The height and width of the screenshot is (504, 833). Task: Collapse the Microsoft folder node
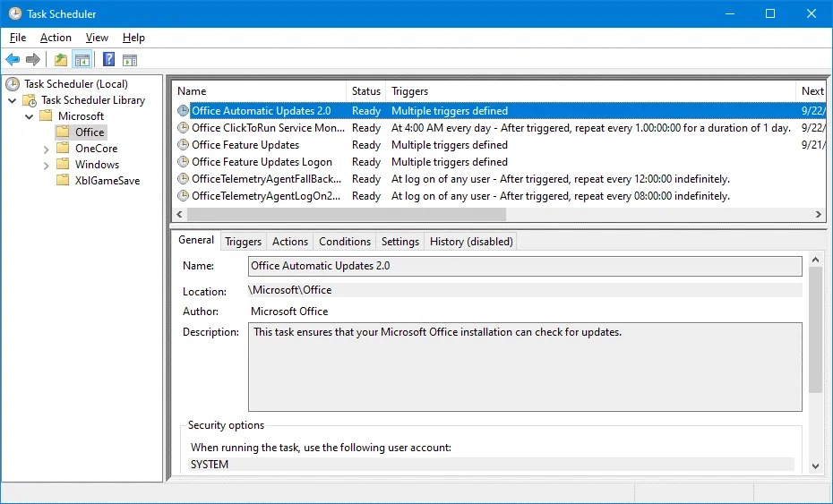[30, 116]
